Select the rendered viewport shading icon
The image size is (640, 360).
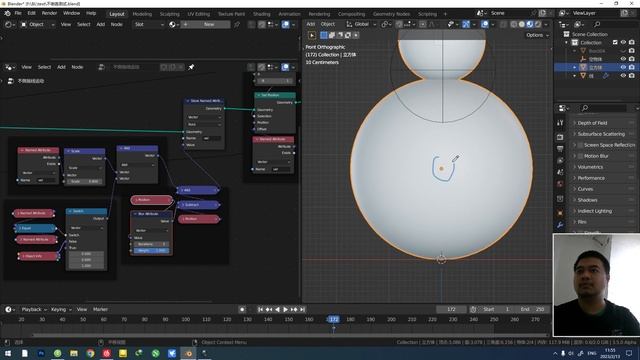(x=538, y=24)
